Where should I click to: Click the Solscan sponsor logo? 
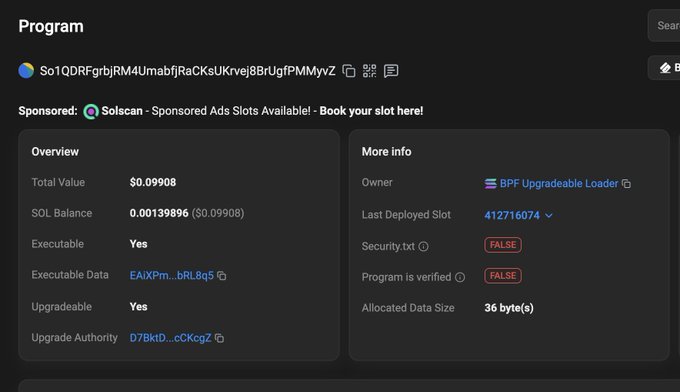point(91,111)
